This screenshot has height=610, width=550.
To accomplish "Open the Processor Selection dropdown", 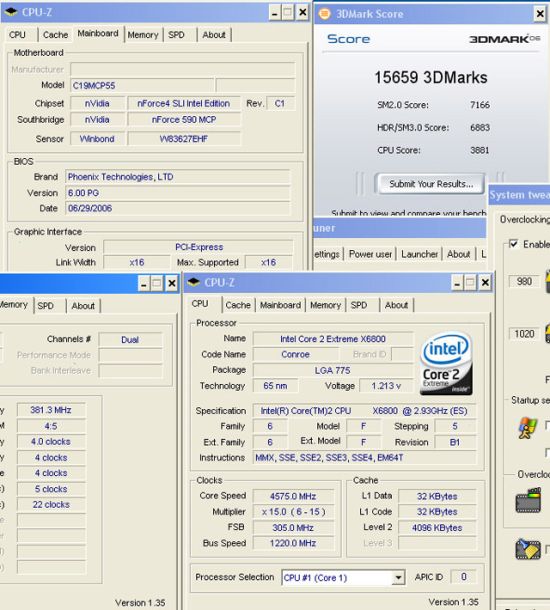I will click(398, 578).
